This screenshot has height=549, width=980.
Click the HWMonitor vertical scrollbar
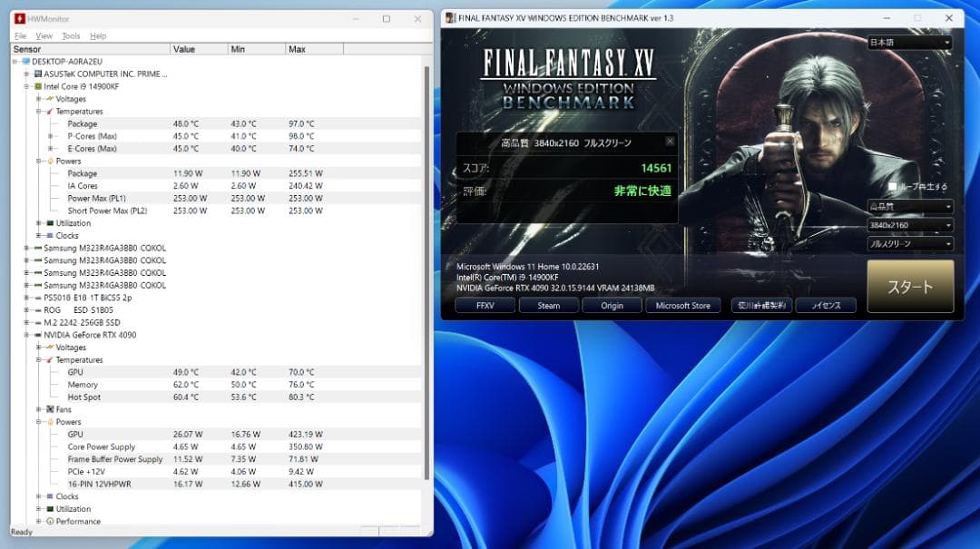click(426, 272)
